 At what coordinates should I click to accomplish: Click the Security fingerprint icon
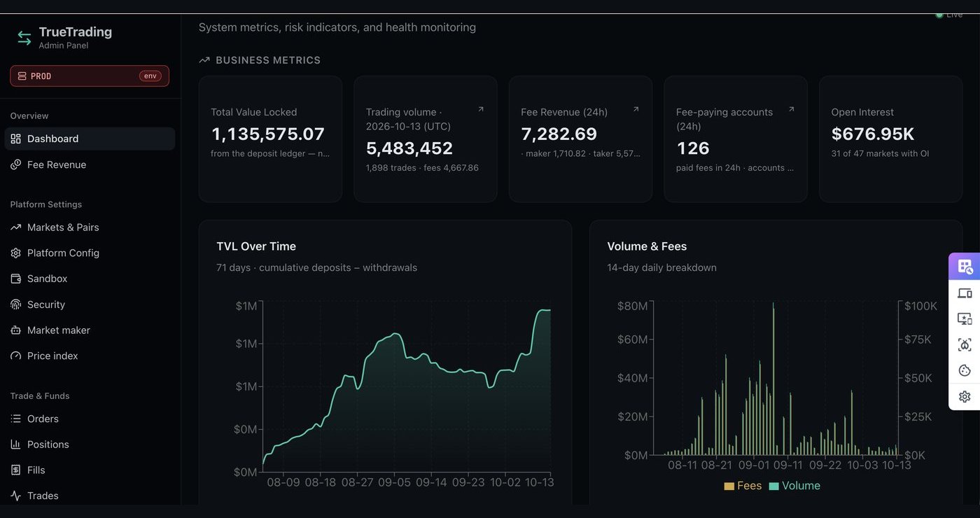click(x=15, y=304)
